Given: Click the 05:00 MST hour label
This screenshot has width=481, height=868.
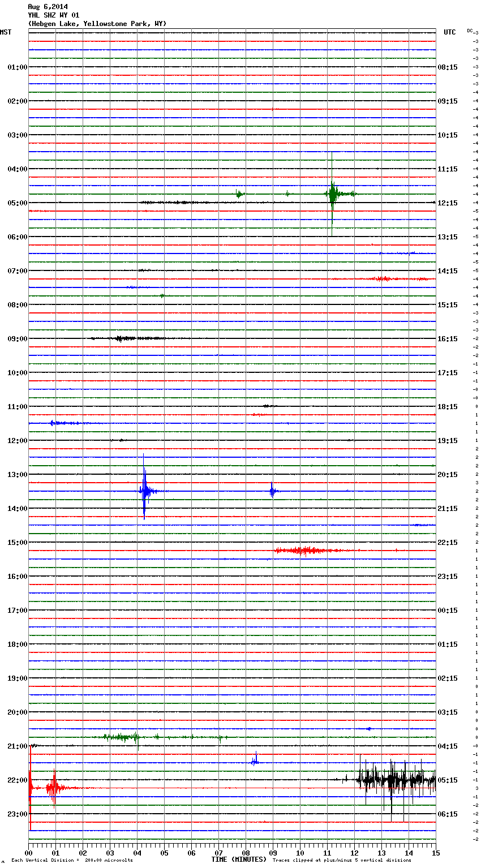Looking at the screenshot, I should (x=17, y=203).
